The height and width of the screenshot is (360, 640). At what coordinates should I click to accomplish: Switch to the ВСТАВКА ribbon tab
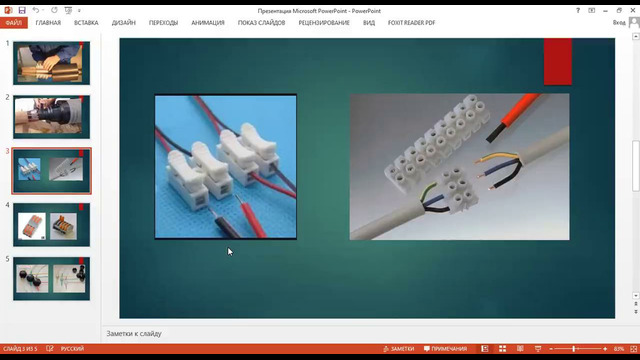(86, 23)
